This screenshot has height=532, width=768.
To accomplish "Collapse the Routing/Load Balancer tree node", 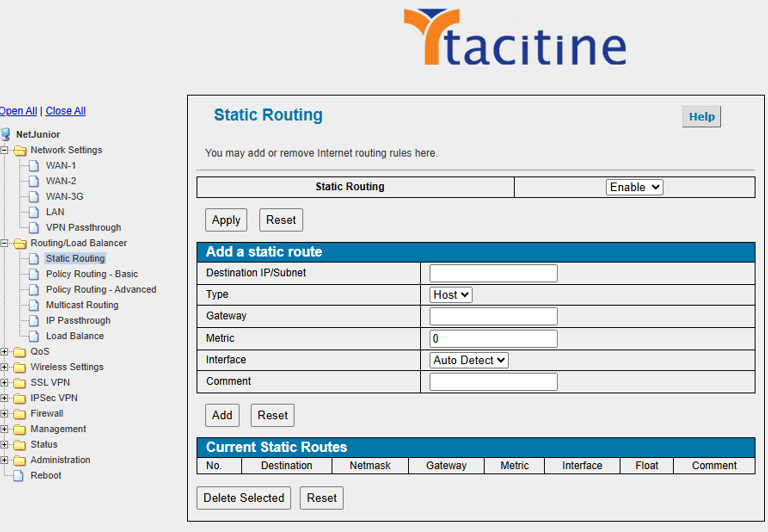I will [x=4, y=243].
